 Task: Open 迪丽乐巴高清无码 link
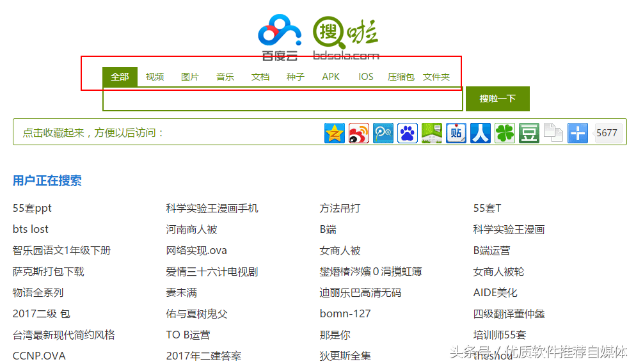click(361, 292)
